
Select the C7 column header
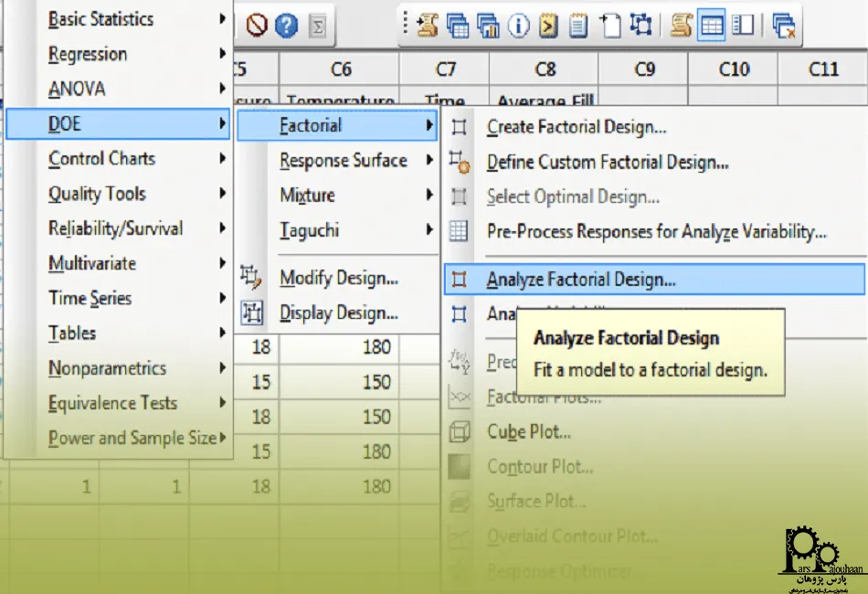(x=445, y=69)
